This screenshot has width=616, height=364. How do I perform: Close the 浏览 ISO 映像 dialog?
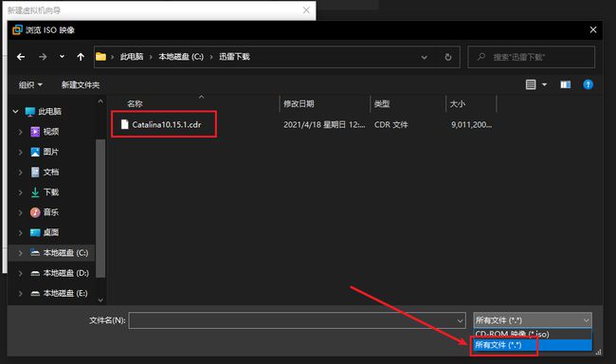pos(593,30)
